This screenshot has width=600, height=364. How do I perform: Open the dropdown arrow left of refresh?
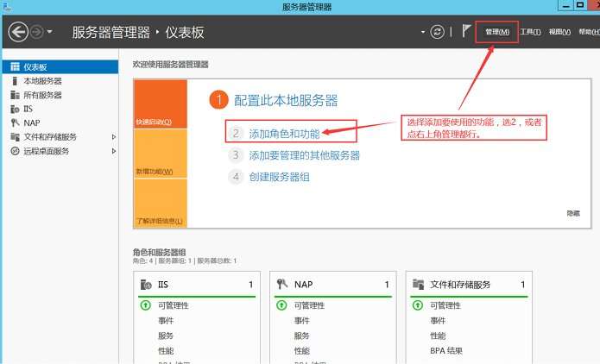(423, 32)
